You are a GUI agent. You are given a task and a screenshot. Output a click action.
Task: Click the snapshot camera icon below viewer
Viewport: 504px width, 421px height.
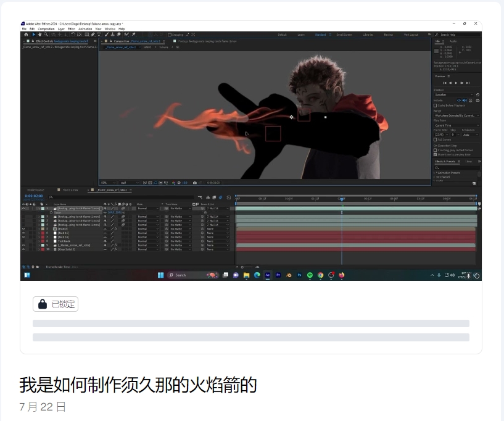(x=195, y=183)
